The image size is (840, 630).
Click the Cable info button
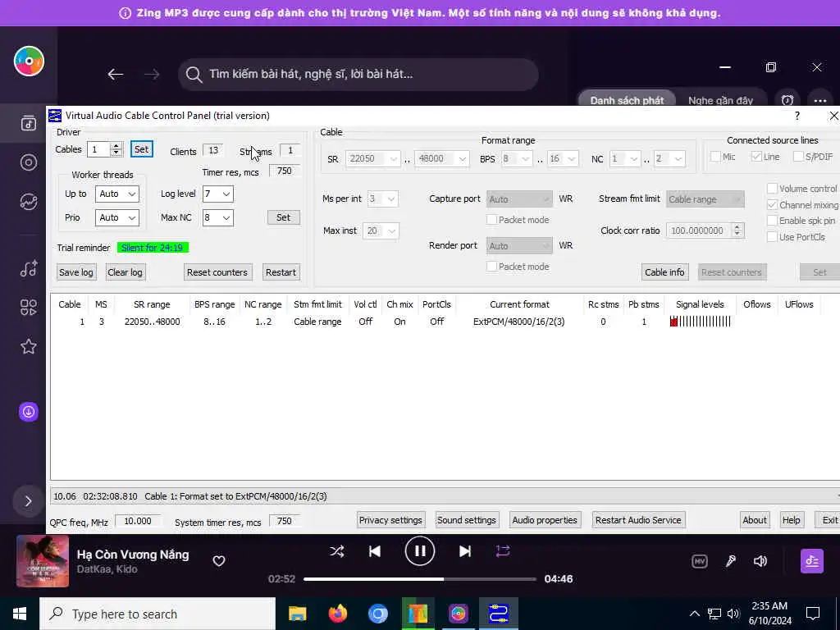click(x=664, y=272)
